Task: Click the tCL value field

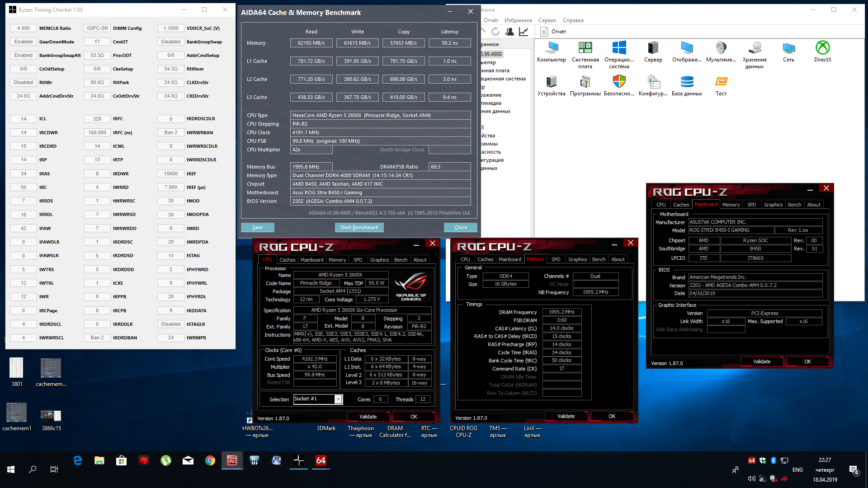Action: tap(24, 119)
